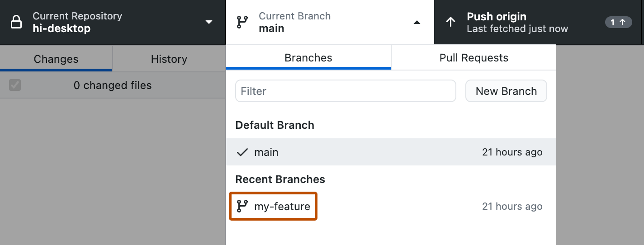Click the branch icon beside my-feature
Screen dimensions: 644x245
[x=242, y=207]
